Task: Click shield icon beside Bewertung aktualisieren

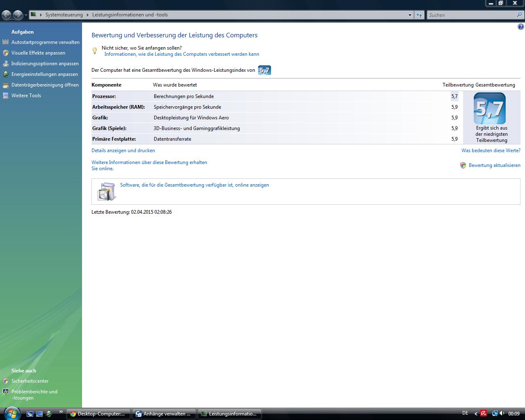Action: (463, 165)
